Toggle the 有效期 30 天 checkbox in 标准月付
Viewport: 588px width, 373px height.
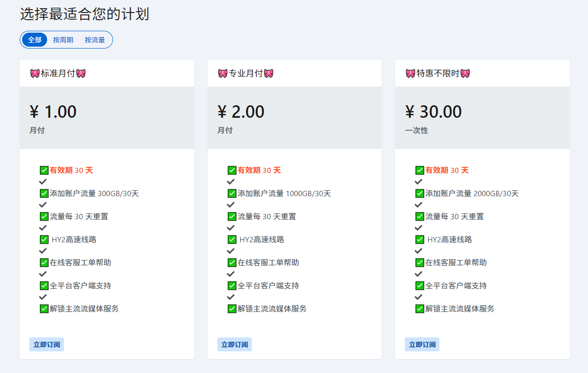tap(44, 171)
